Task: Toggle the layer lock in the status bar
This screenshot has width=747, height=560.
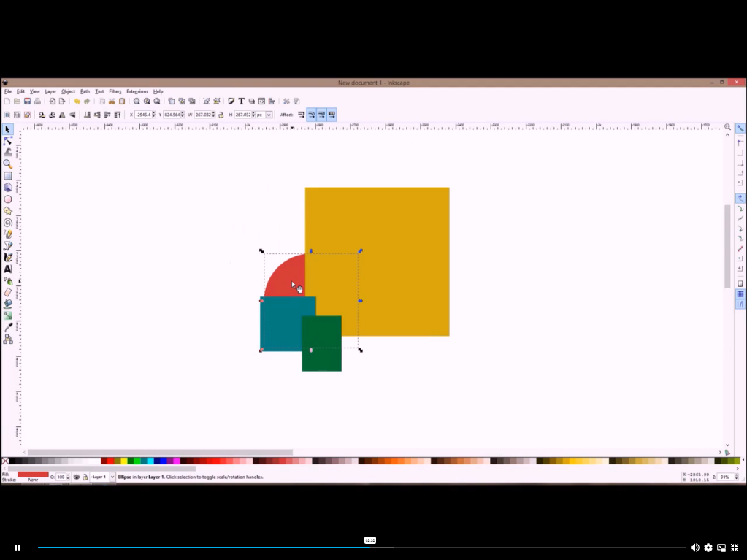Action: point(85,476)
